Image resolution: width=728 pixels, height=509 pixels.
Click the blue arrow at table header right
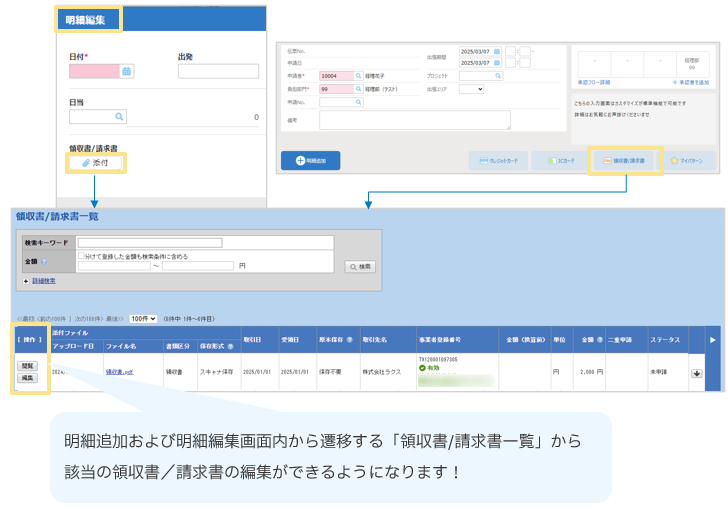coord(712,340)
